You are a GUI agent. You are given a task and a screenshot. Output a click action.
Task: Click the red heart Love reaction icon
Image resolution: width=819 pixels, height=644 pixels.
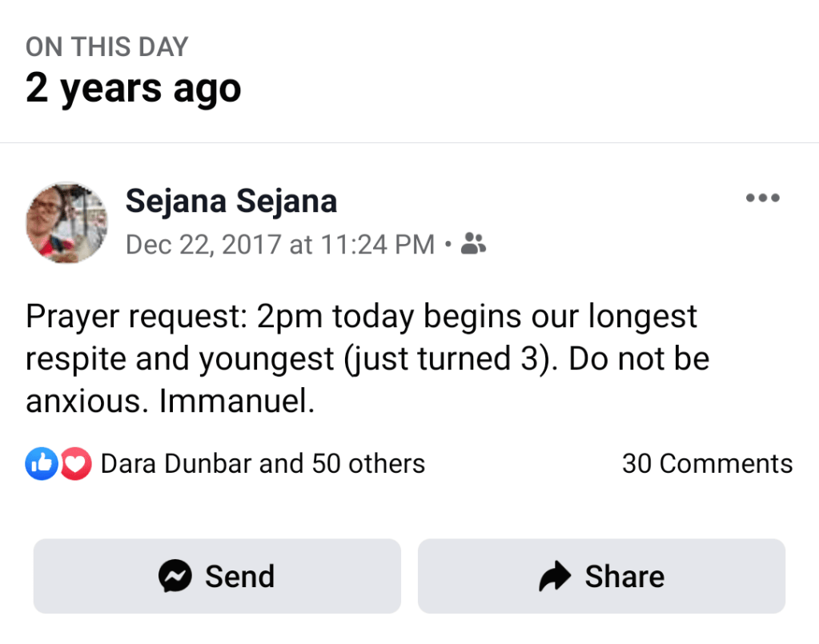(75, 464)
